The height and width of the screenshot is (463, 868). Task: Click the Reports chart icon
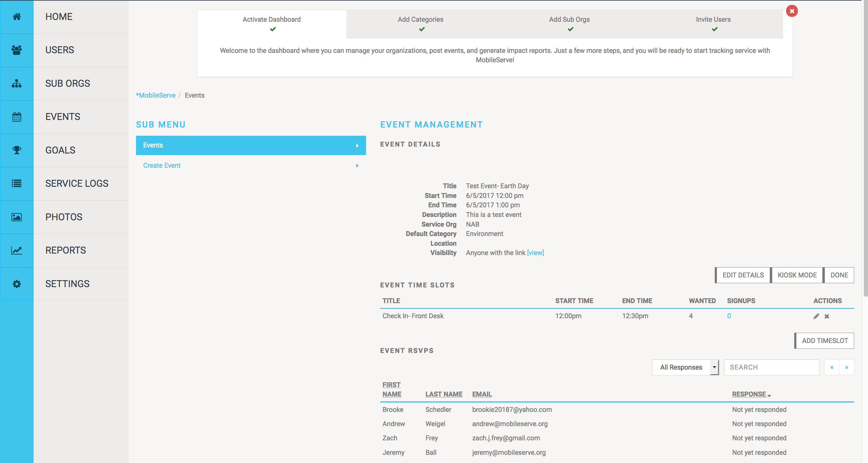(x=17, y=250)
